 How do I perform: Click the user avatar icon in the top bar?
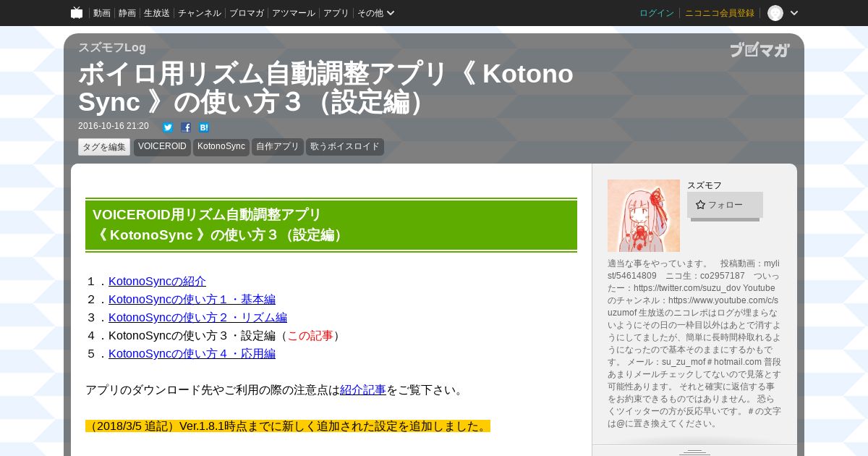(775, 13)
